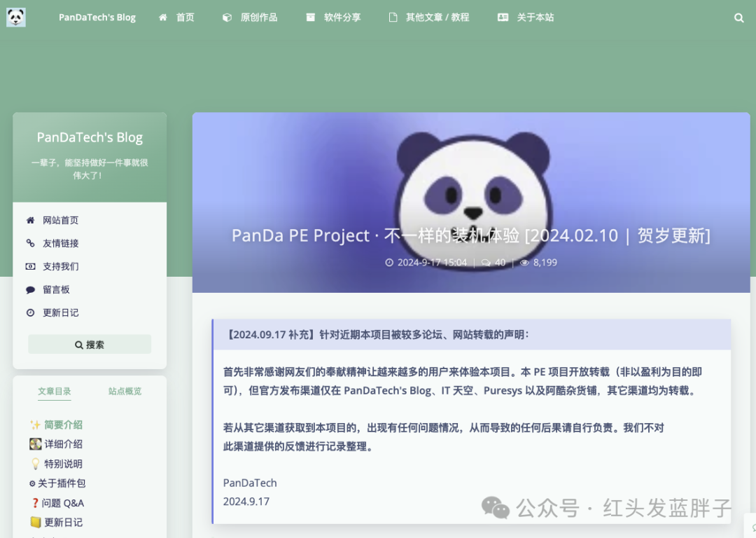Viewport: 756px width, 538px height.
Task: Click the comment bubble icon in post meta
Action: click(x=486, y=263)
